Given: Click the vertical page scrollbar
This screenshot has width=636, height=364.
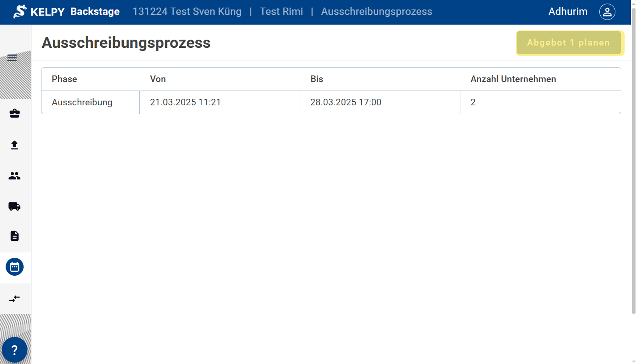Looking at the screenshot, I should tap(633, 159).
